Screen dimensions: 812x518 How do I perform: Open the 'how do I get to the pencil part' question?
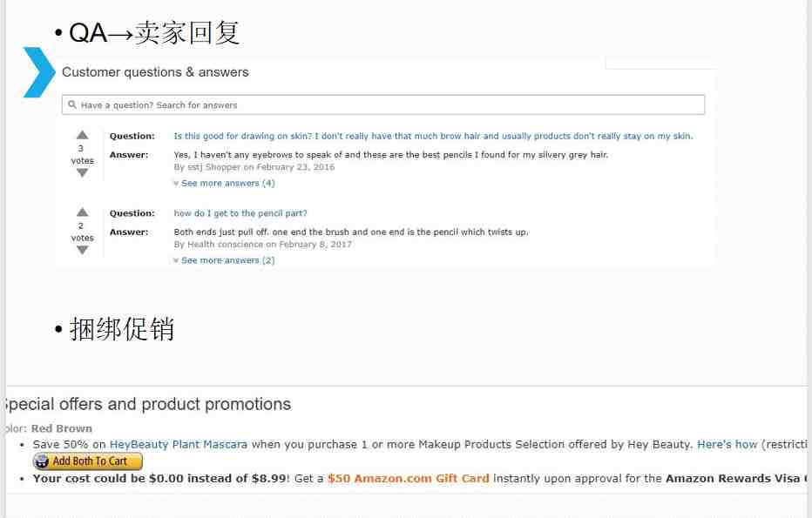(240, 213)
